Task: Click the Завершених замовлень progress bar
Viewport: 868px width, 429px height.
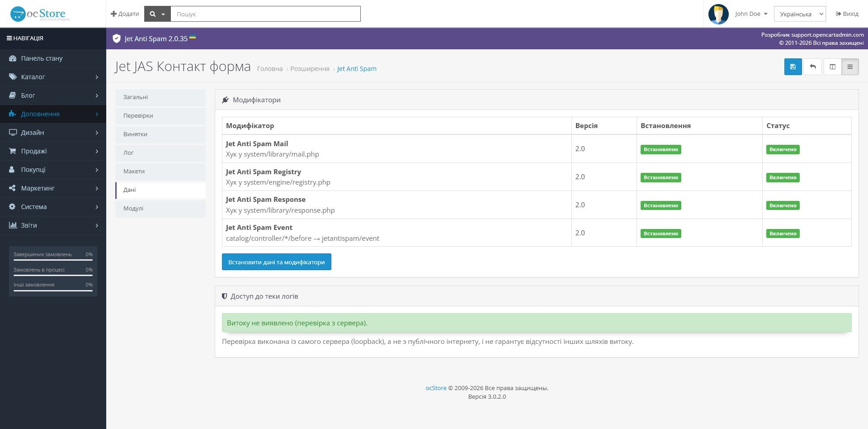Action: pyautogui.click(x=53, y=260)
